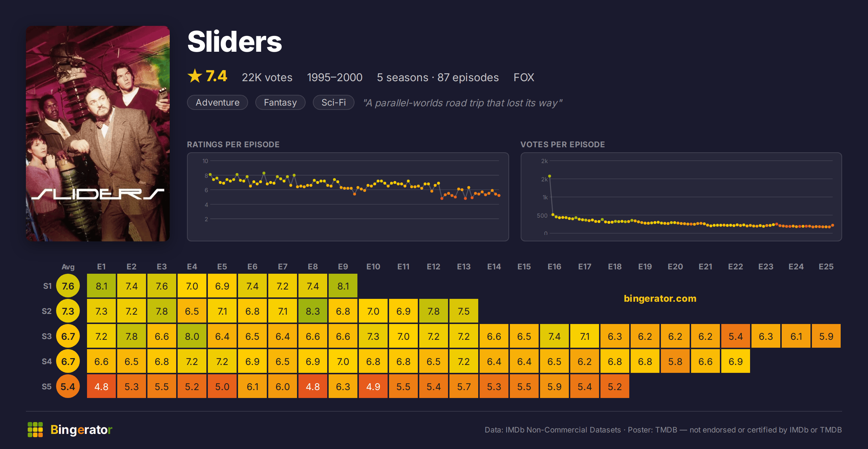Click the S5 average 5.4 circle

68,386
